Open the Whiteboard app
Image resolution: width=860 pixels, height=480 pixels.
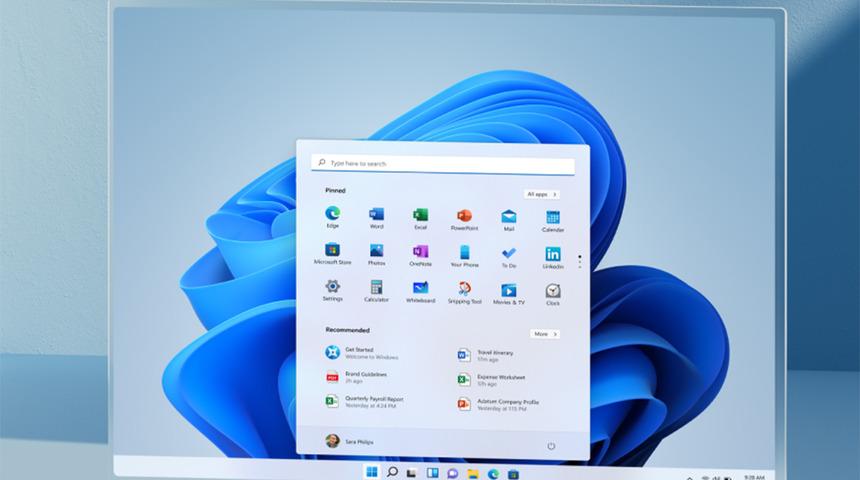point(420,292)
